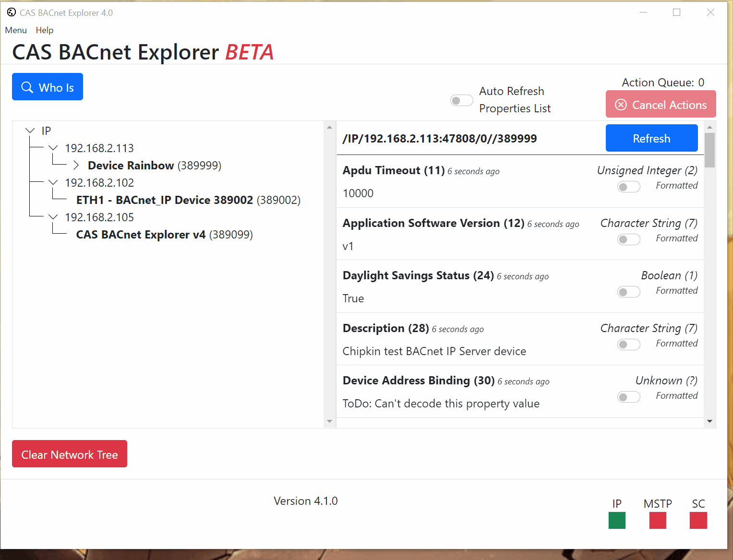Screen dimensions: 733x560
Task: Toggle Auto Refresh Properties List switch
Action: coord(462,100)
